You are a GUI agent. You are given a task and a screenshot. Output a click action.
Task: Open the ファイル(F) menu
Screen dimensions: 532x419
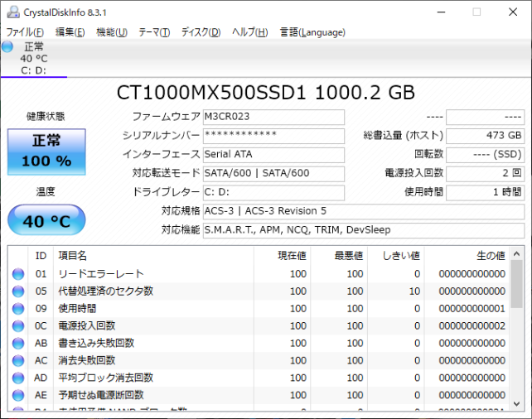pyautogui.click(x=25, y=32)
